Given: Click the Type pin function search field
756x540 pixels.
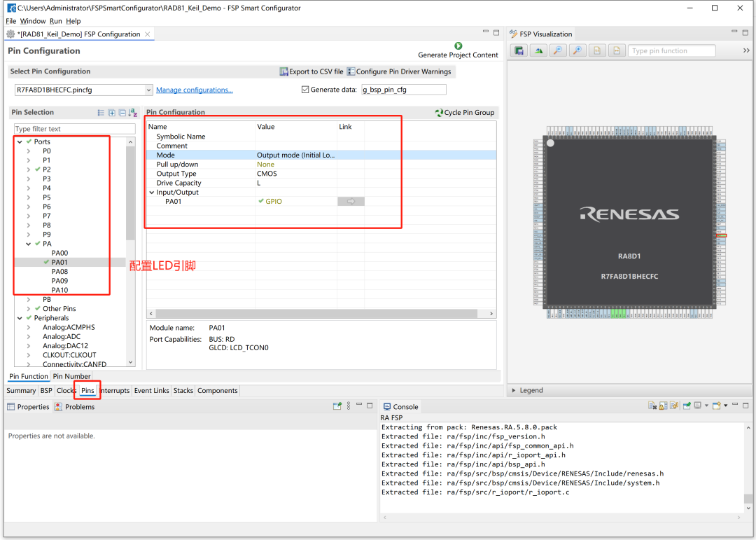Looking at the screenshot, I should 671,50.
